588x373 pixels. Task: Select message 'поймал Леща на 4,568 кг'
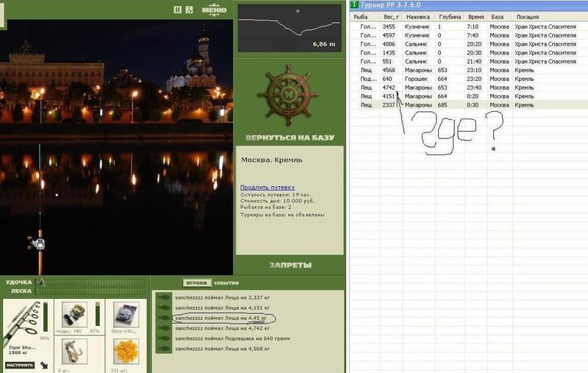223,349
